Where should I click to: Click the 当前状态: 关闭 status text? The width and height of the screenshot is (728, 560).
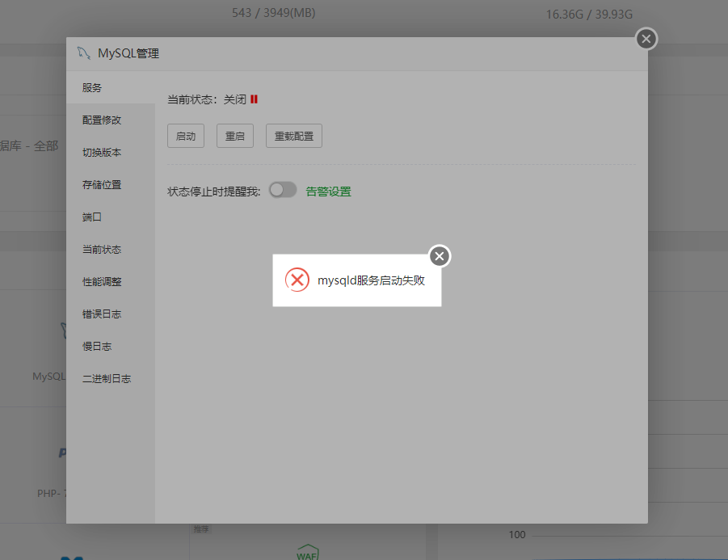[207, 99]
